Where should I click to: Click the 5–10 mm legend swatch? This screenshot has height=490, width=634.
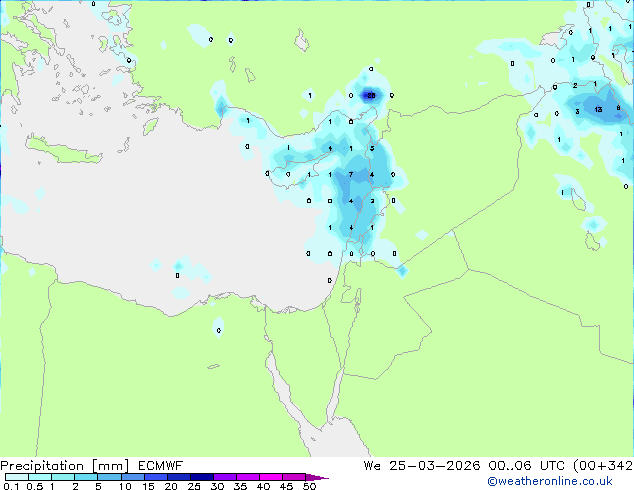pos(110,477)
